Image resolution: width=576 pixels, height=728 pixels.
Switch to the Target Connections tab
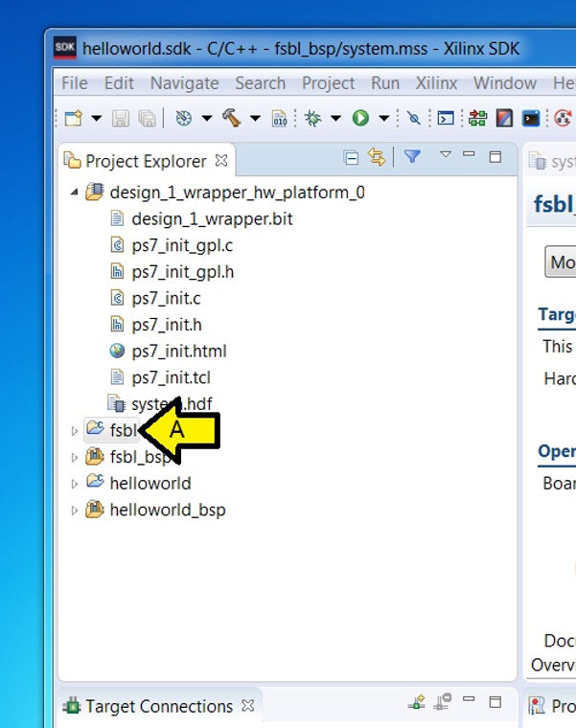[158, 707]
